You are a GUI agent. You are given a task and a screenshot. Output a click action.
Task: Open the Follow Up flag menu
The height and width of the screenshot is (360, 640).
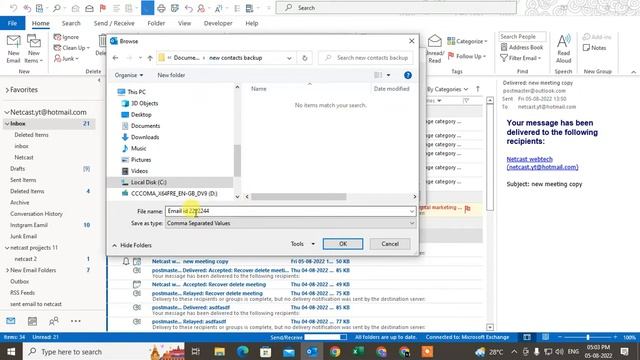coord(467,56)
